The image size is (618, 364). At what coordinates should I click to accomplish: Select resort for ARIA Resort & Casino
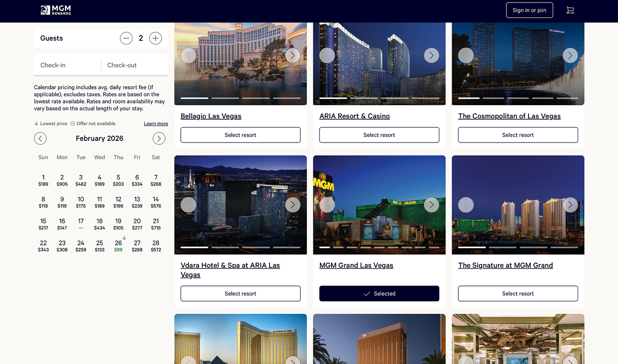[x=379, y=135]
